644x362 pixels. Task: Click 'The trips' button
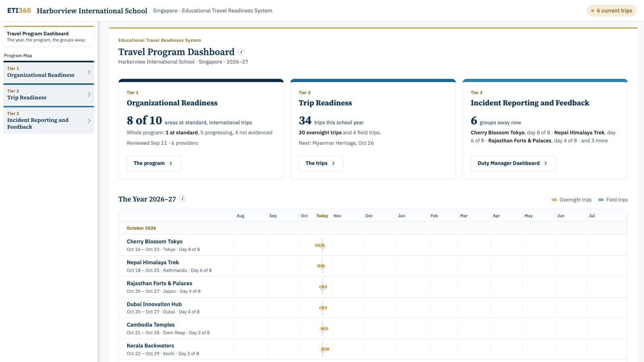pyautogui.click(x=321, y=163)
